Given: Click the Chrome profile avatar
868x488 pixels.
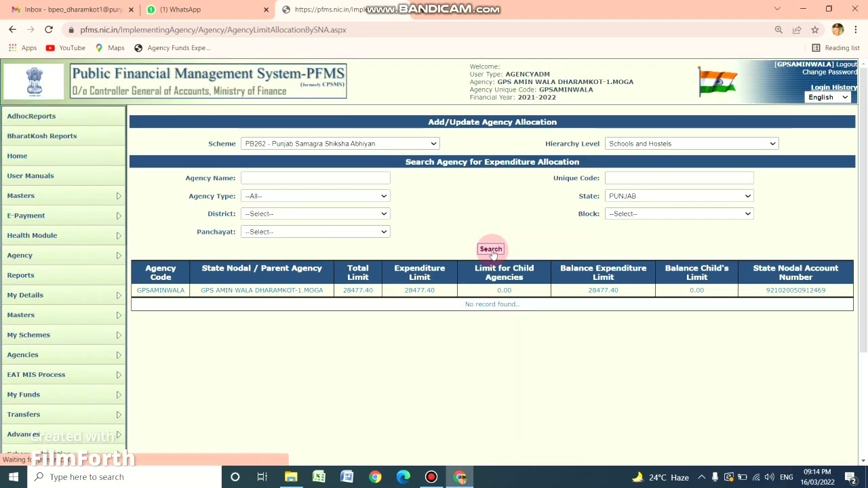Looking at the screenshot, I should pos(837,29).
